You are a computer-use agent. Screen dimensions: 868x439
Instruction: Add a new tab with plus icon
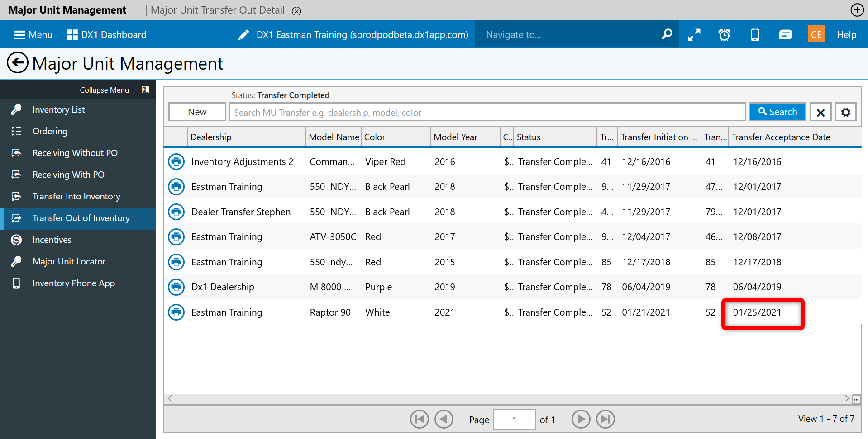coord(857,10)
